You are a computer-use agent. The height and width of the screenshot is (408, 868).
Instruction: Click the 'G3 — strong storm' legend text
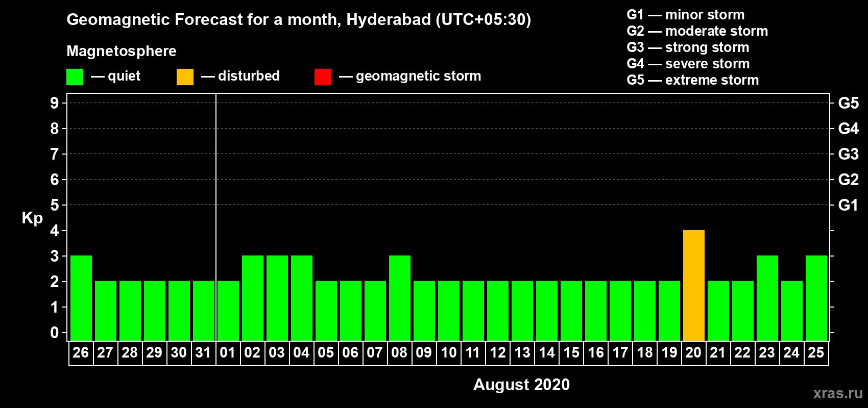(x=688, y=47)
